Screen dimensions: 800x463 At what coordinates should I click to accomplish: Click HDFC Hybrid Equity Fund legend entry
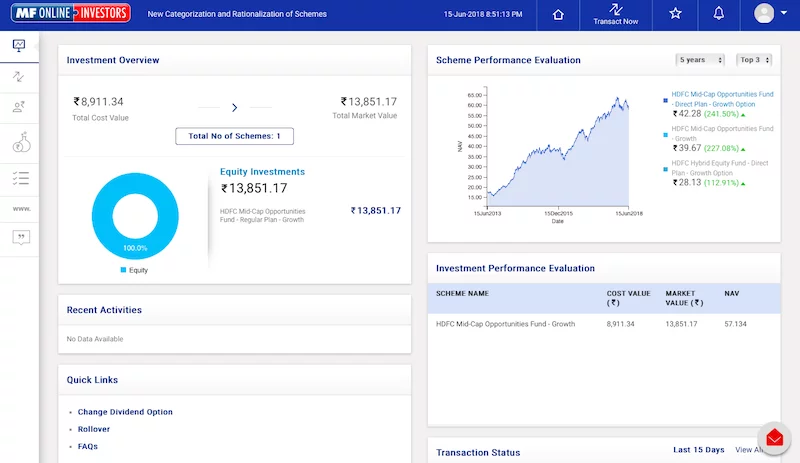720,168
